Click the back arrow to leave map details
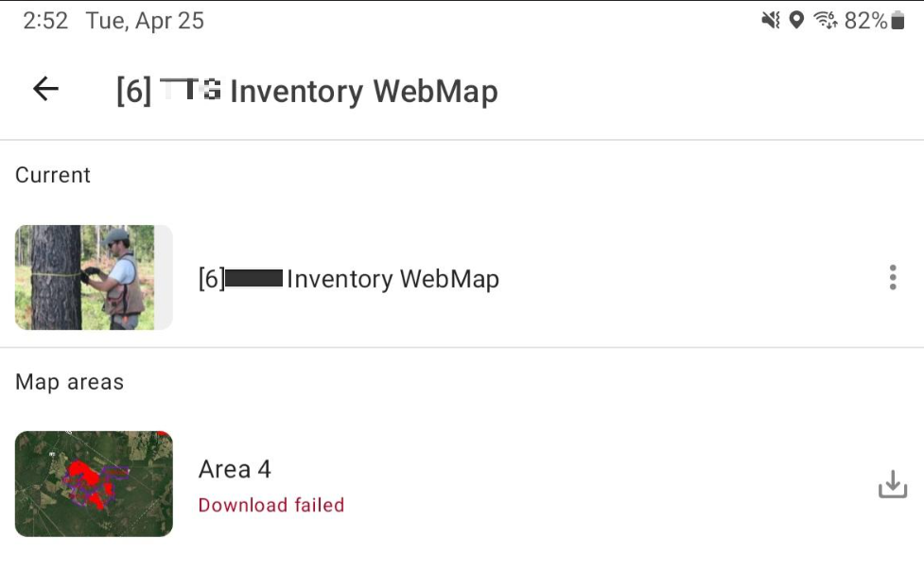 point(44,88)
